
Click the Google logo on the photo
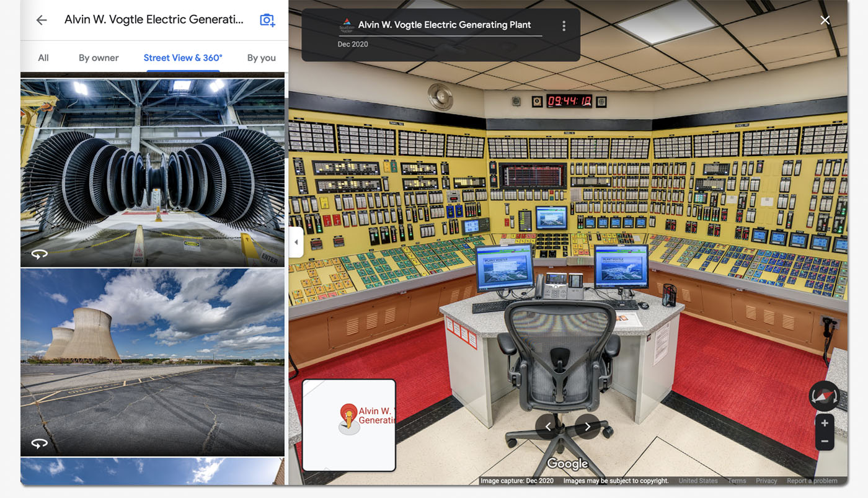coord(567,464)
